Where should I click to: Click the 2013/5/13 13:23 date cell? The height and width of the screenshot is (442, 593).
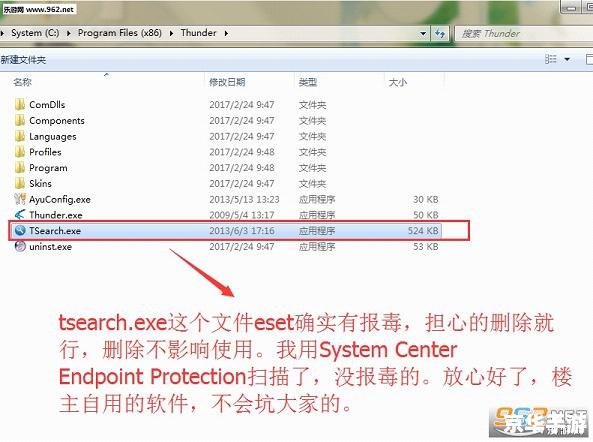click(244, 199)
